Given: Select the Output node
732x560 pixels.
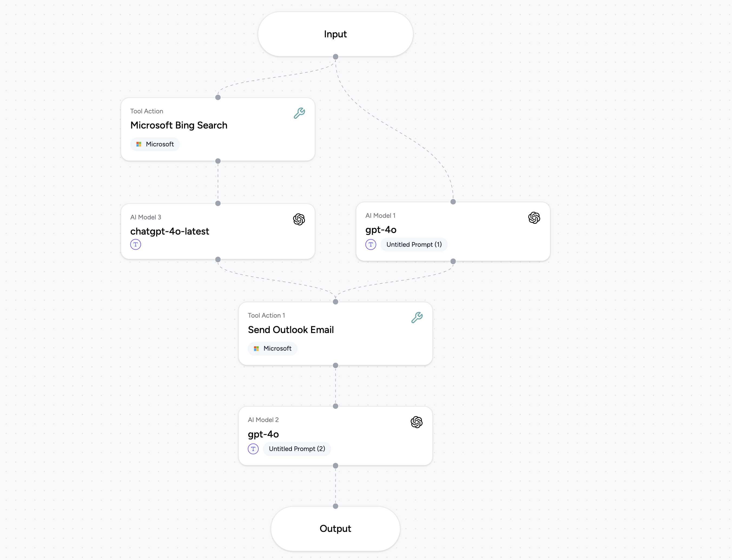Looking at the screenshot, I should (x=335, y=529).
